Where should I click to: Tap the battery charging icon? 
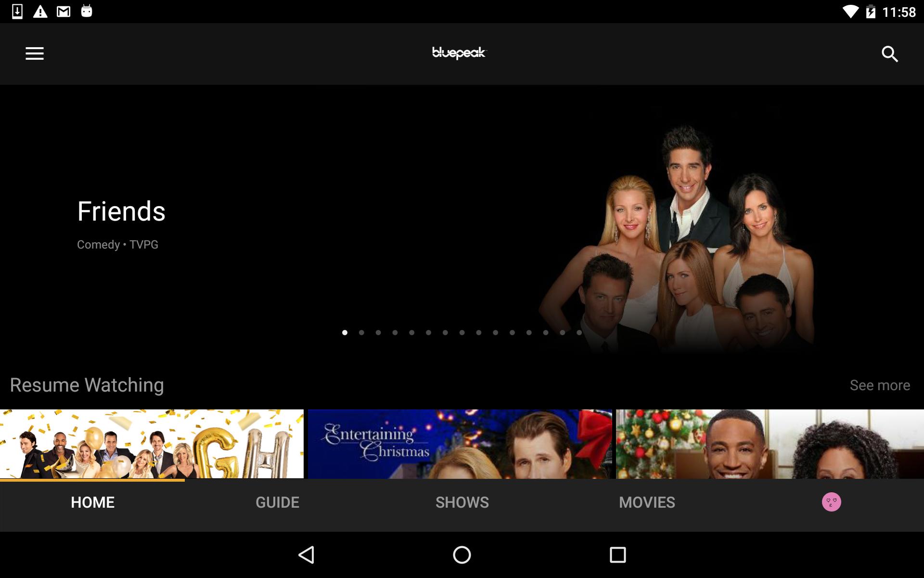coord(870,12)
